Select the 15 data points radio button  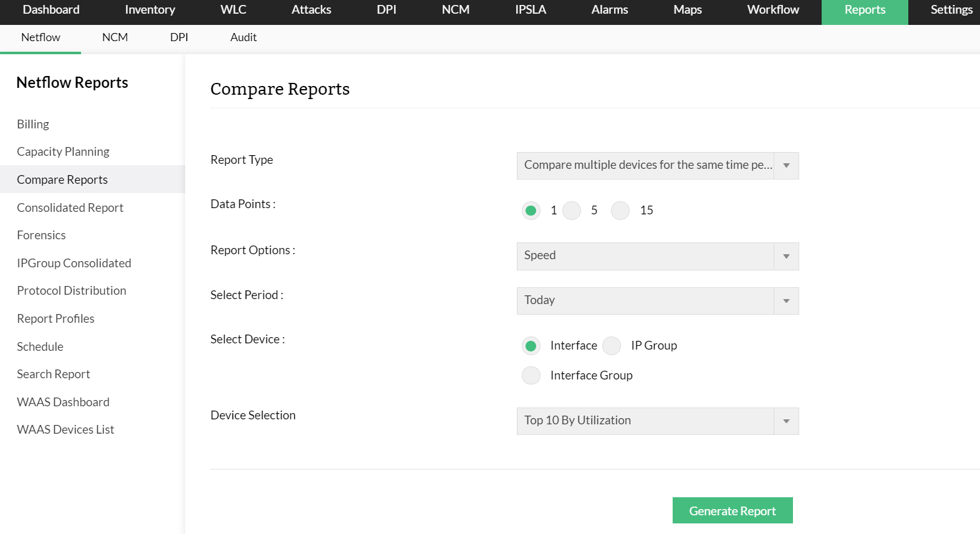tap(620, 211)
